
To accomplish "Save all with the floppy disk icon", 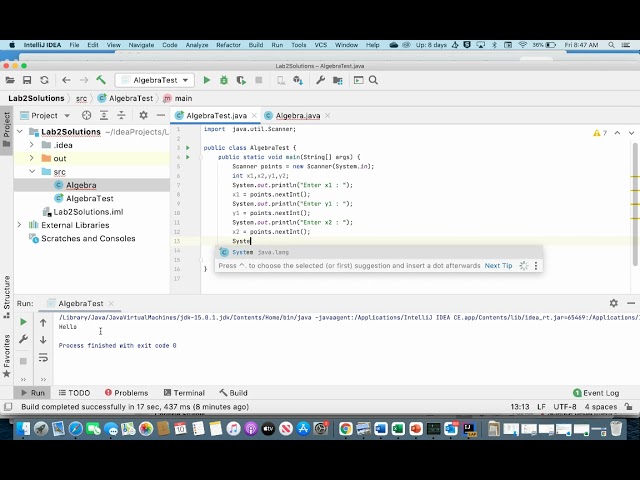I will (x=27, y=80).
